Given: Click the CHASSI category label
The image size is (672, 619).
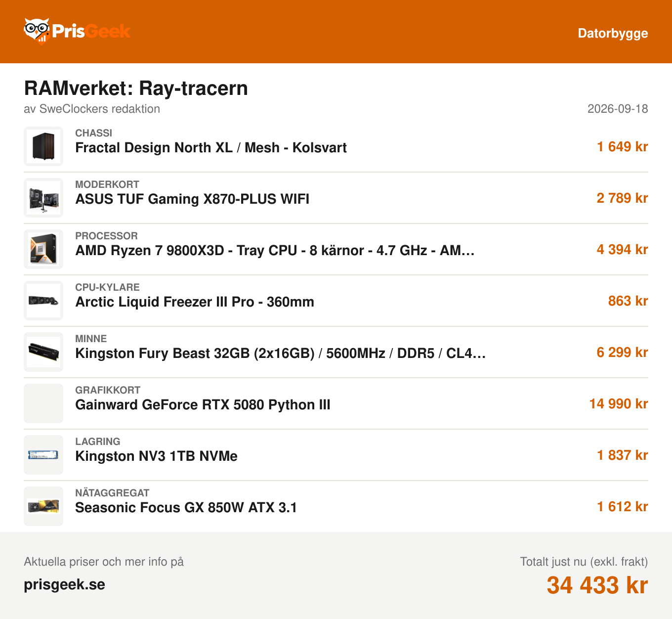Looking at the screenshot, I should (94, 133).
